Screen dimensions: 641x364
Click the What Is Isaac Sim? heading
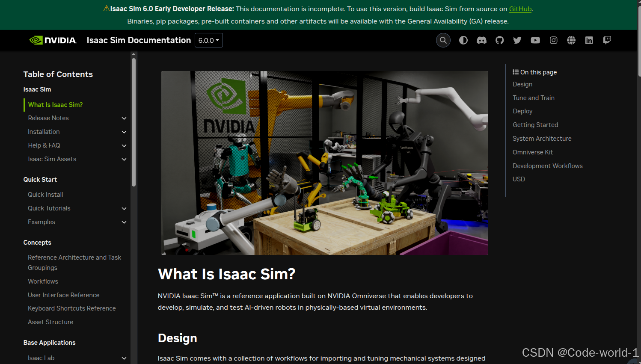point(226,274)
